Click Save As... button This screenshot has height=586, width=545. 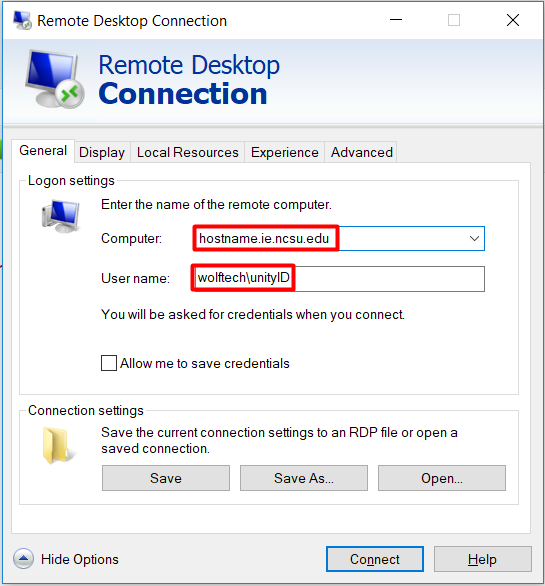click(304, 478)
